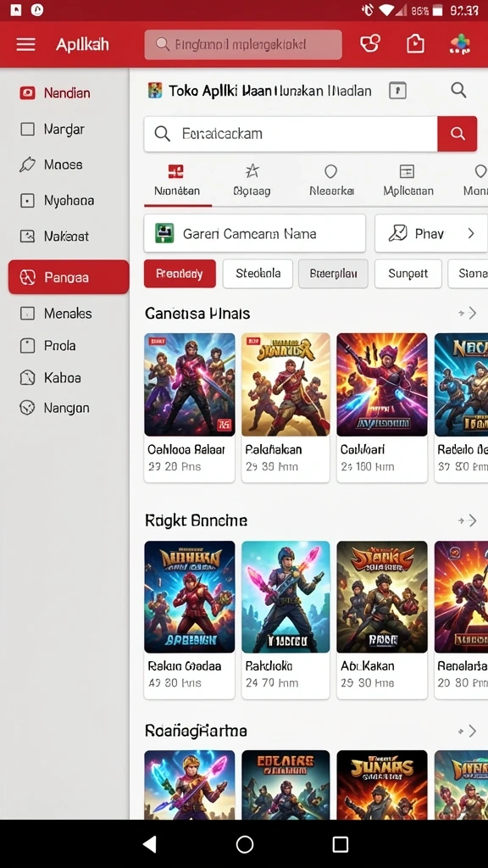Open the Celdkari game thumbnail
Viewport: 488px width, 868px height.
[382, 385]
